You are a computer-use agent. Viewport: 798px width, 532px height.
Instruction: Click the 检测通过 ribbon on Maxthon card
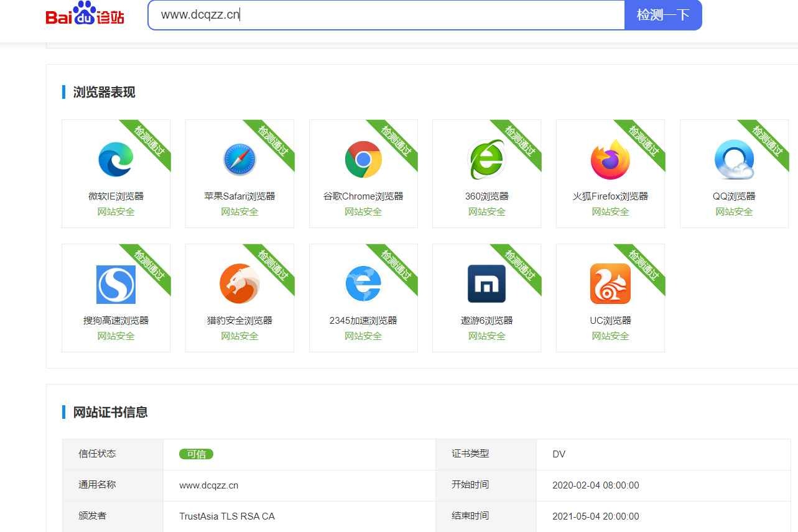click(520, 265)
